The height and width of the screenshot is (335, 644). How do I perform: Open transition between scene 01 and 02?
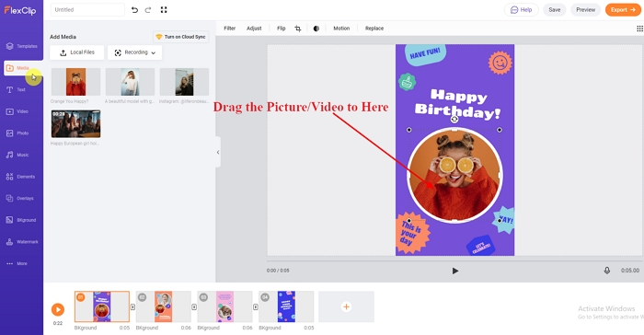(x=132, y=307)
